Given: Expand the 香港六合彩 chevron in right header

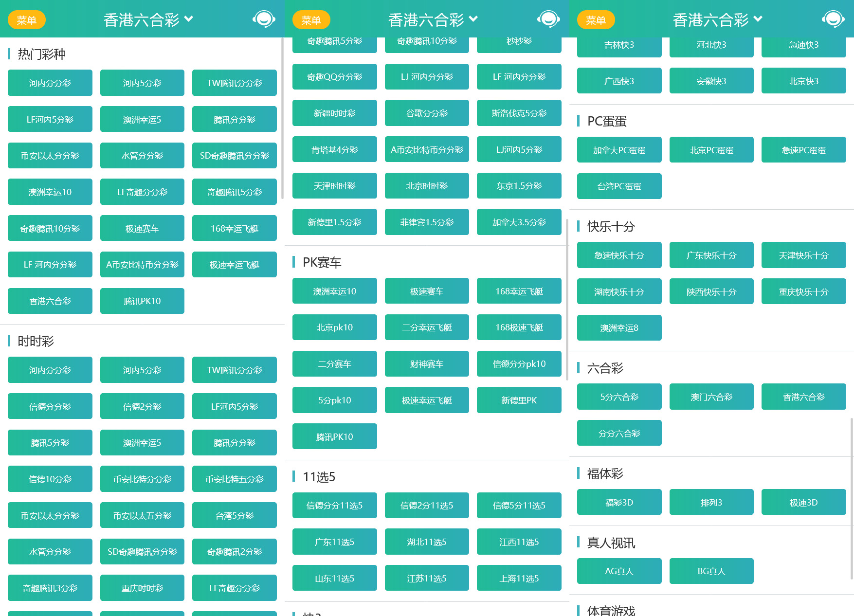Looking at the screenshot, I should [757, 19].
